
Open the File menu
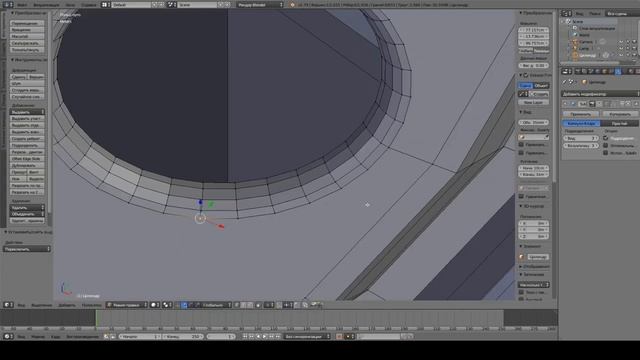tap(22, 4)
